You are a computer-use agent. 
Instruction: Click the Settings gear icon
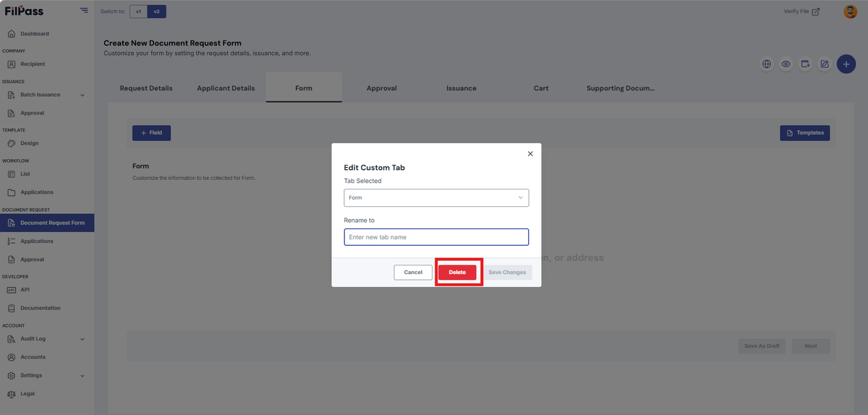pyautogui.click(x=11, y=376)
